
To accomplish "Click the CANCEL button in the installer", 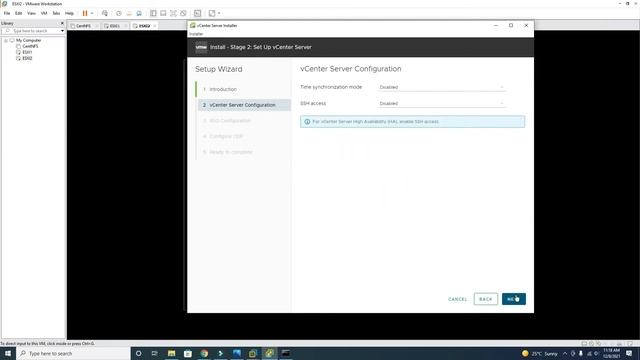I will pyautogui.click(x=458, y=299).
